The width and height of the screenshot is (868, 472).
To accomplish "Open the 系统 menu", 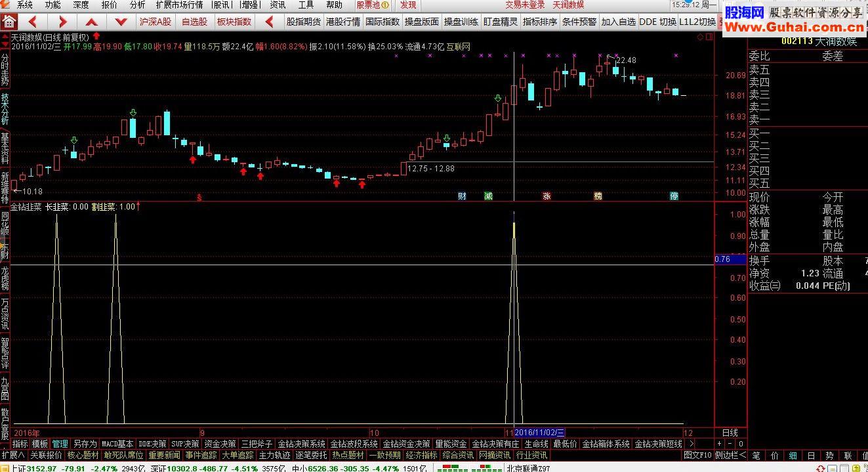I will pyautogui.click(x=25, y=5).
